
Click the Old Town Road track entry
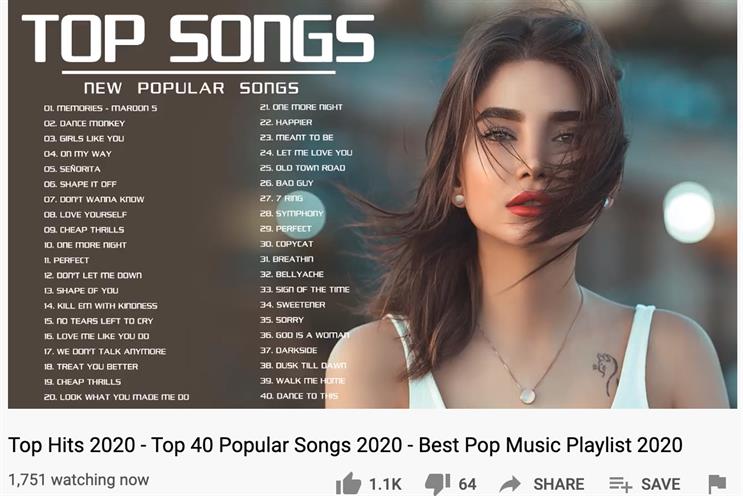302,168
